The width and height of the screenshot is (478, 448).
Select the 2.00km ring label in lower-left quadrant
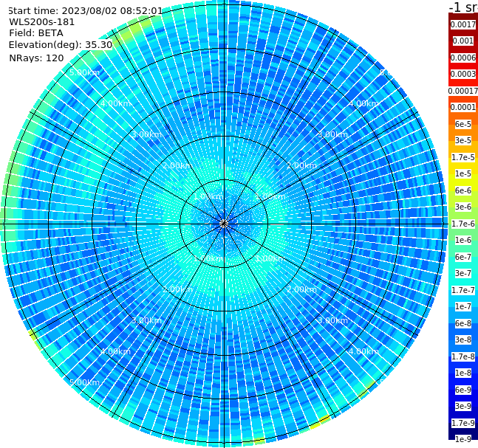click(178, 289)
